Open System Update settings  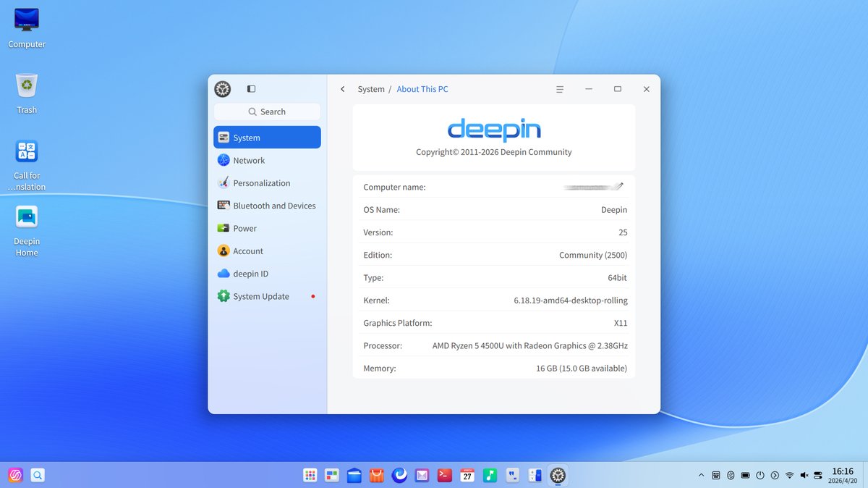click(267, 296)
